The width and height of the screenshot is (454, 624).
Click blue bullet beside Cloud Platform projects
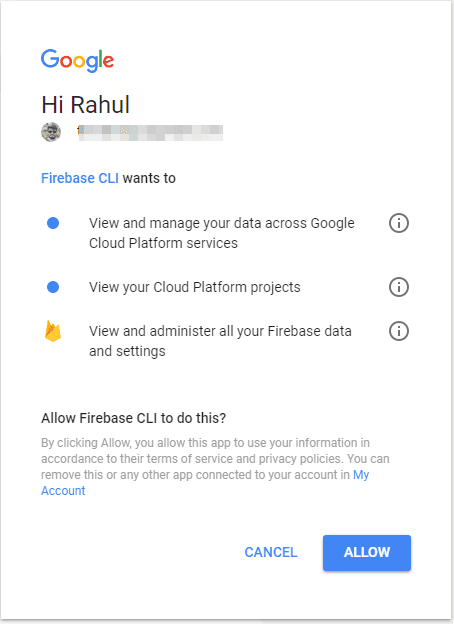pyautogui.click(x=53, y=287)
